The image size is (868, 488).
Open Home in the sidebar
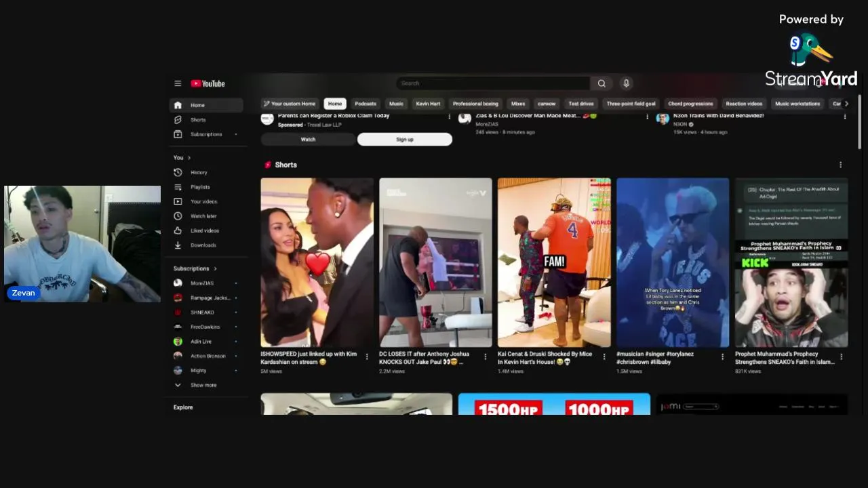coord(206,105)
